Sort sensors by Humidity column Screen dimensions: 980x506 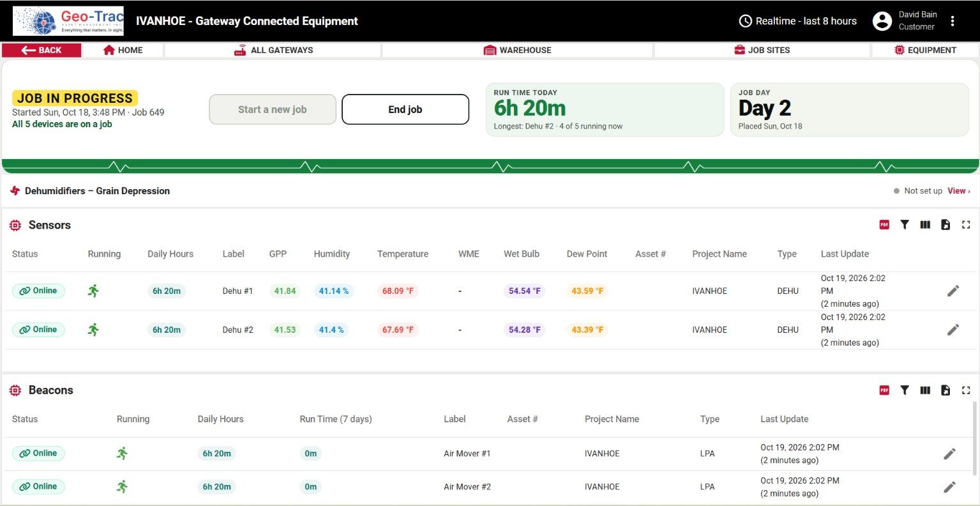[332, 254]
